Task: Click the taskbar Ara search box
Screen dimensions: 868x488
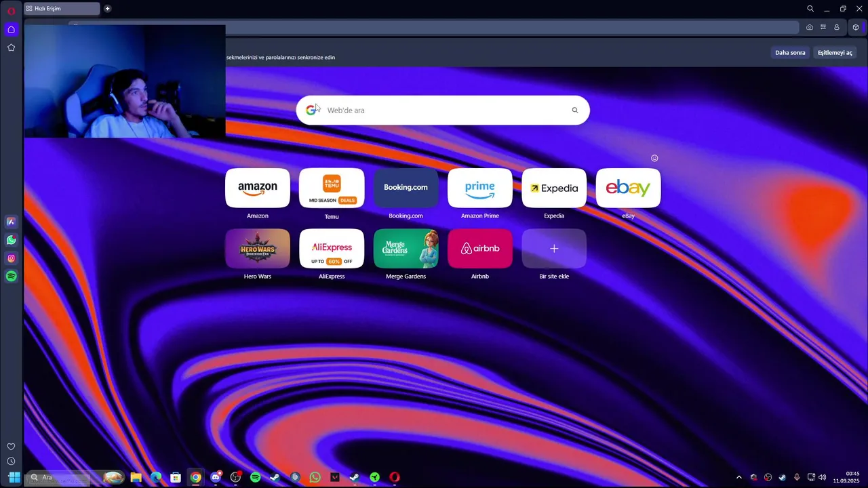Action: (76, 477)
